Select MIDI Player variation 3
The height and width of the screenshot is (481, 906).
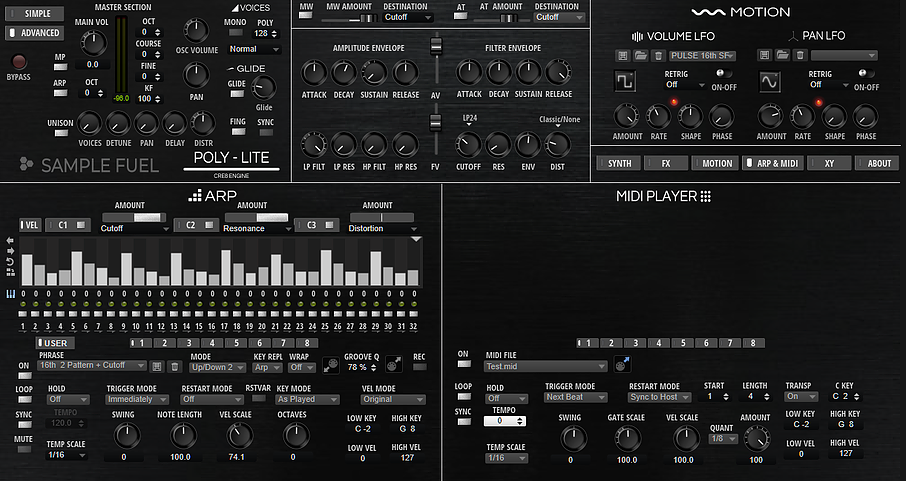(x=634, y=343)
